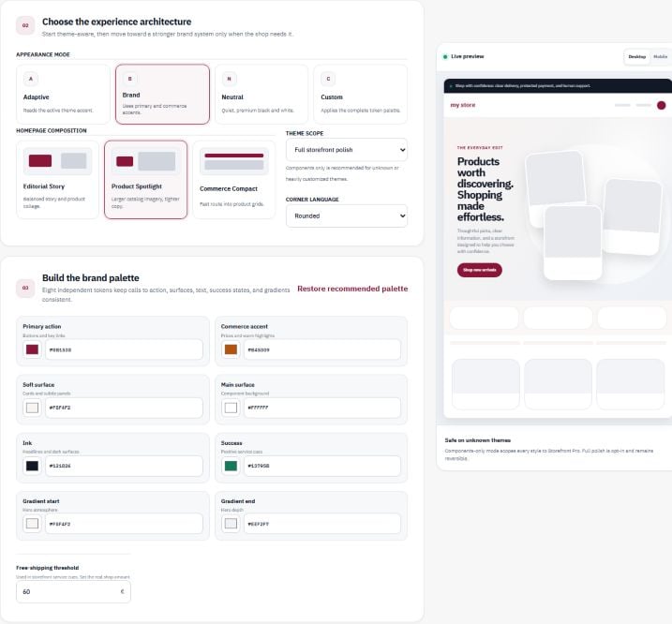
Task: Open the Ink color swatch
Action: pos(32,466)
